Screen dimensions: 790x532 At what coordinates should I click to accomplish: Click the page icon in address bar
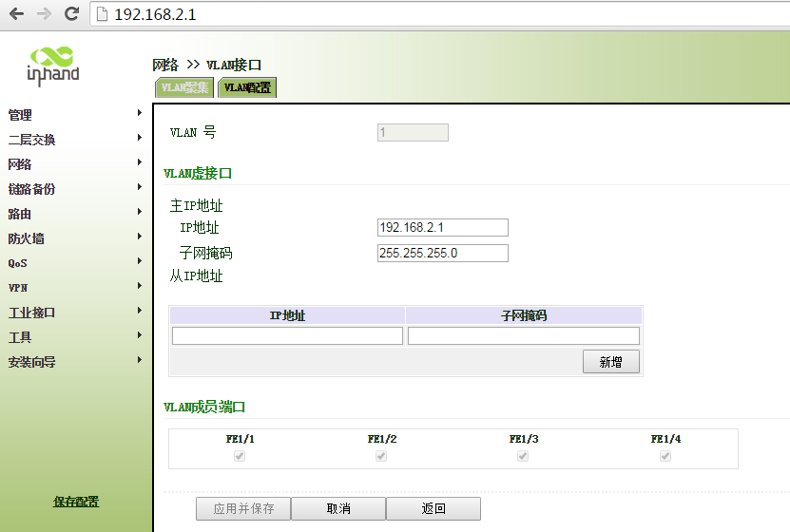103,15
